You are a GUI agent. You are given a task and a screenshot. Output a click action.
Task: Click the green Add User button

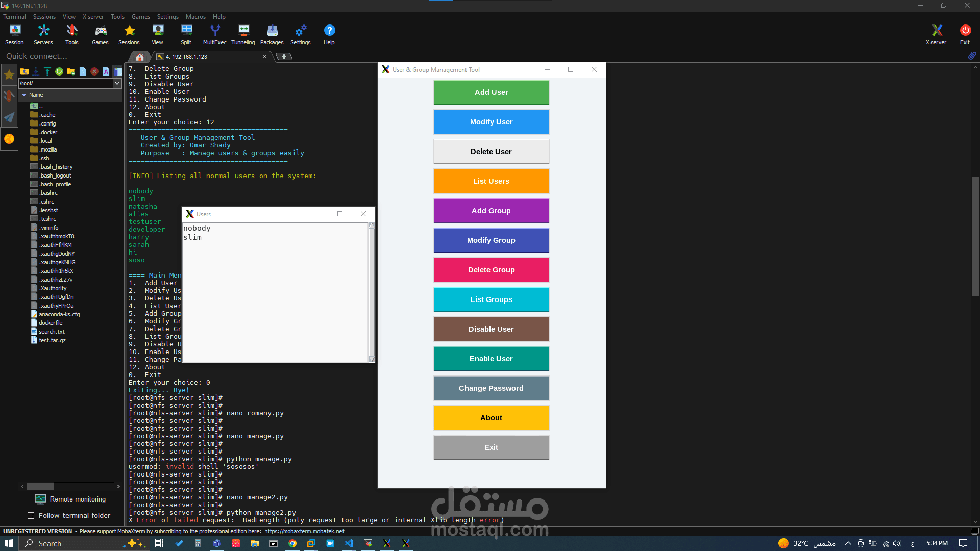click(x=491, y=92)
